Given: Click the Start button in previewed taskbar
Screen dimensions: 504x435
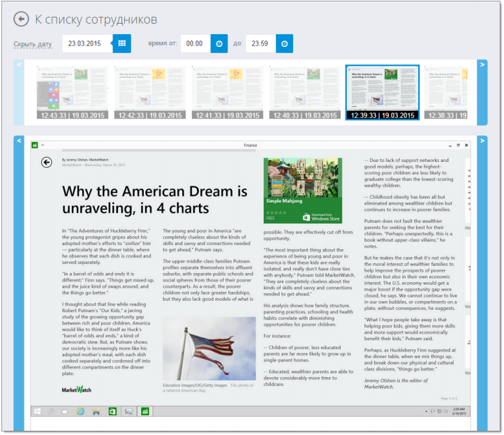Looking at the screenshot, I should click(x=37, y=411).
